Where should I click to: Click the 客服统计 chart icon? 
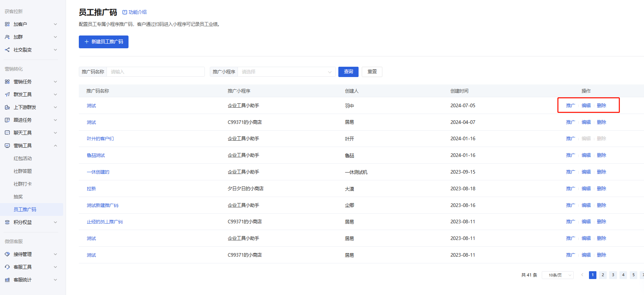tap(7, 280)
